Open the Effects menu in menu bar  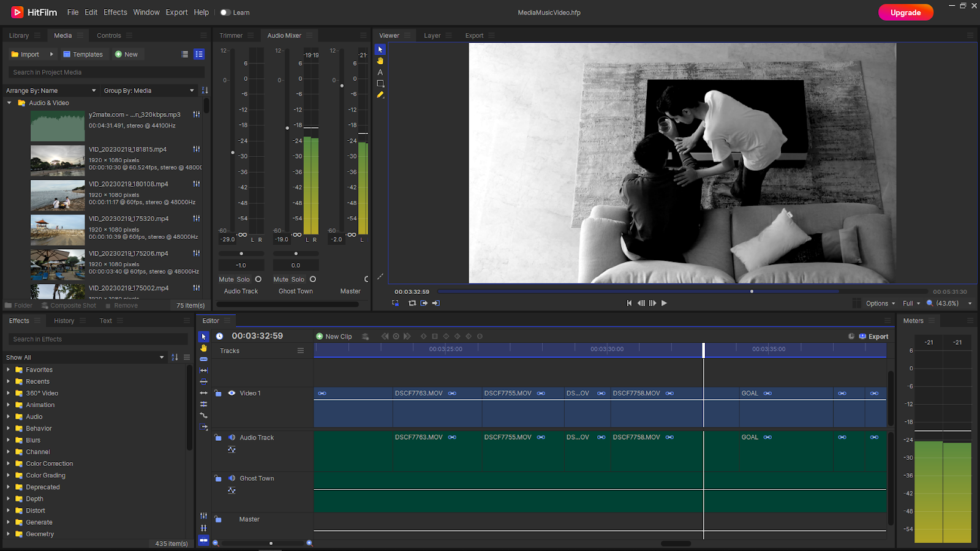pos(115,12)
